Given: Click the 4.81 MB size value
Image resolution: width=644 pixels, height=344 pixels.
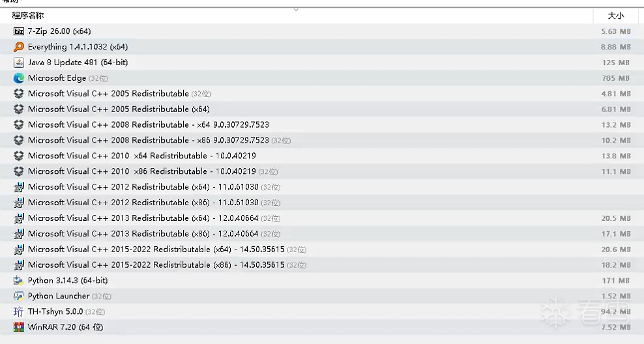Looking at the screenshot, I should click(x=616, y=94).
